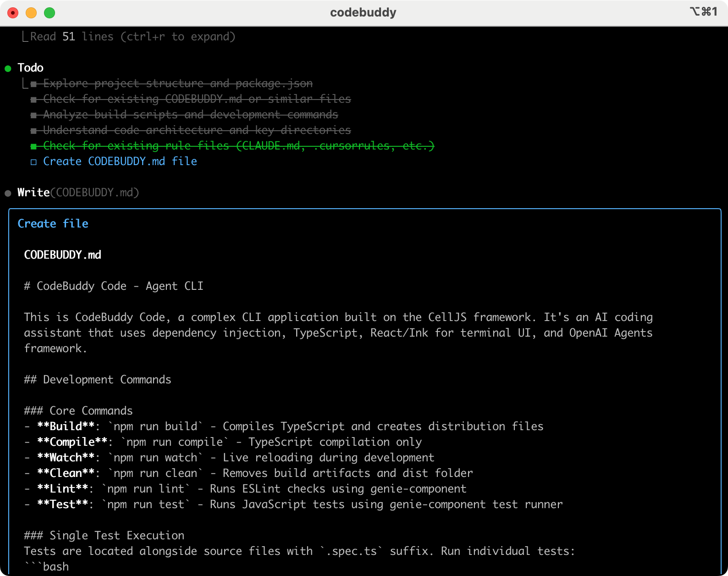Screen dimensions: 728x576
Task: Click the gray bullet beside Write(CODEBUDDY.md)
Action: coord(8,194)
